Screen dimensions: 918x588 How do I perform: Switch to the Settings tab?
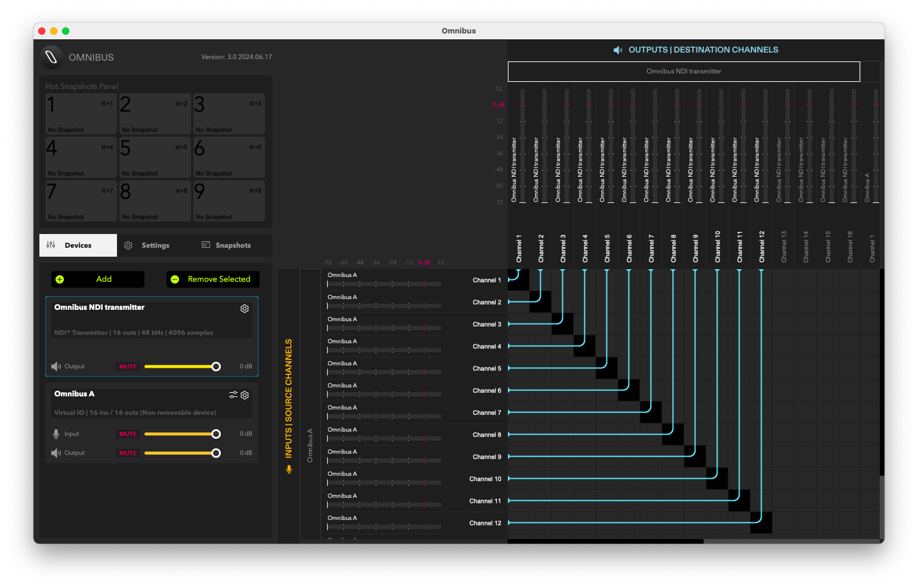(156, 245)
